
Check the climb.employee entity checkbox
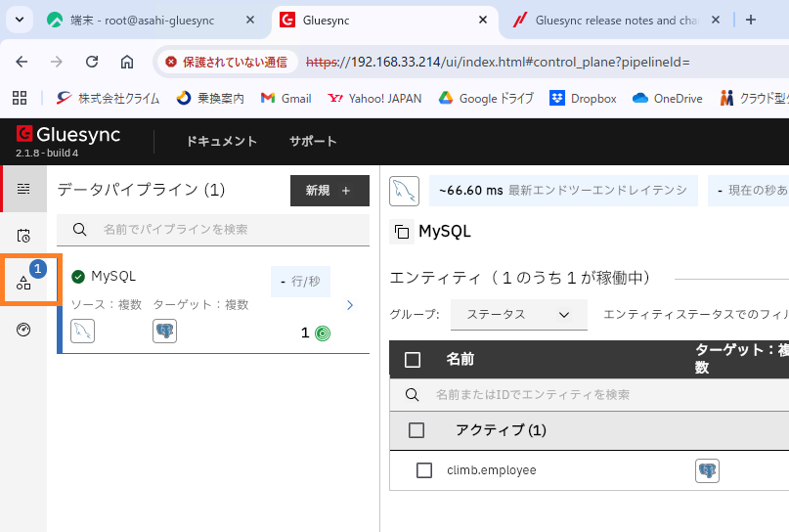click(x=424, y=470)
